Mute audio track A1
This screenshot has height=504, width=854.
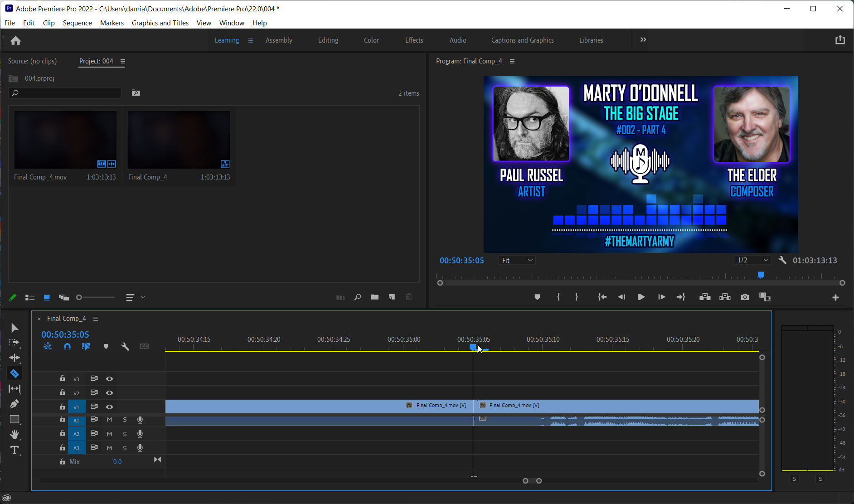point(109,420)
